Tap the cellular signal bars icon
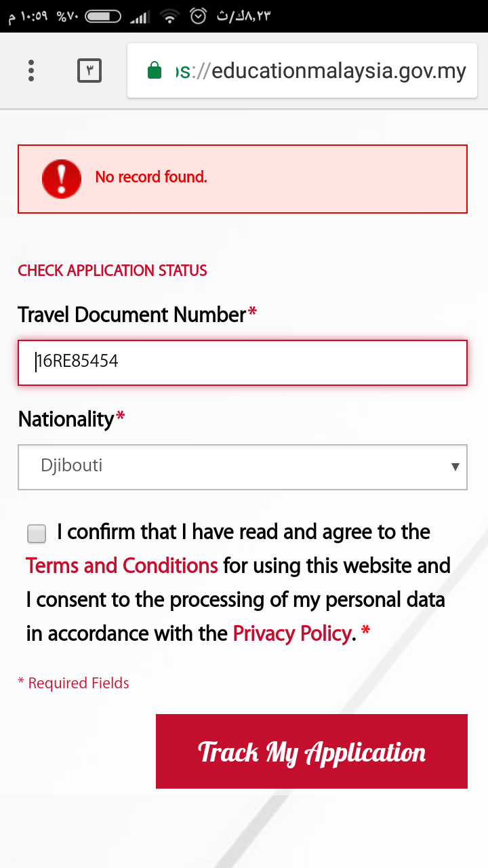Screen dimensions: 488x868 click(x=139, y=16)
